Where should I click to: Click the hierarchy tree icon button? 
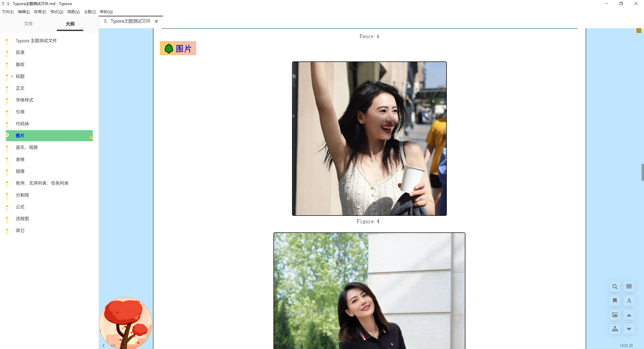click(x=615, y=329)
